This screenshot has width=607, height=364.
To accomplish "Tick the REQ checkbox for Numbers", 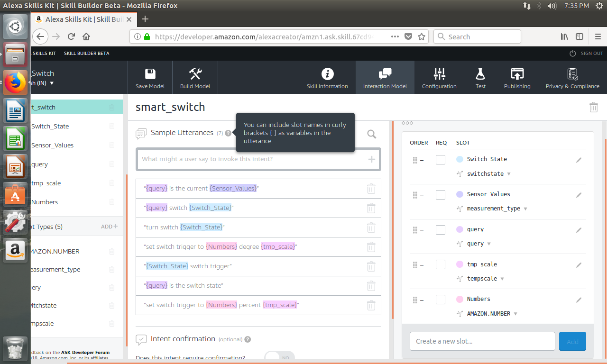I will pyautogui.click(x=441, y=300).
